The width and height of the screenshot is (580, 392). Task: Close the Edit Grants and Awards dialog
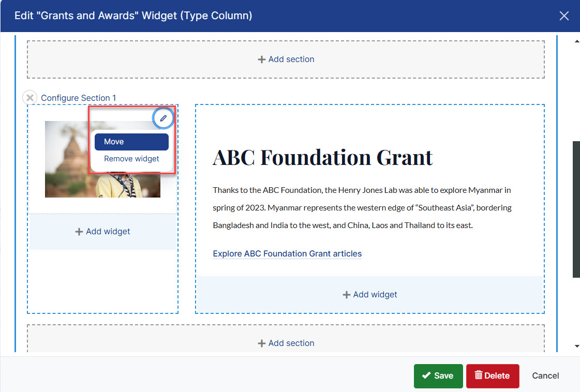click(x=564, y=16)
